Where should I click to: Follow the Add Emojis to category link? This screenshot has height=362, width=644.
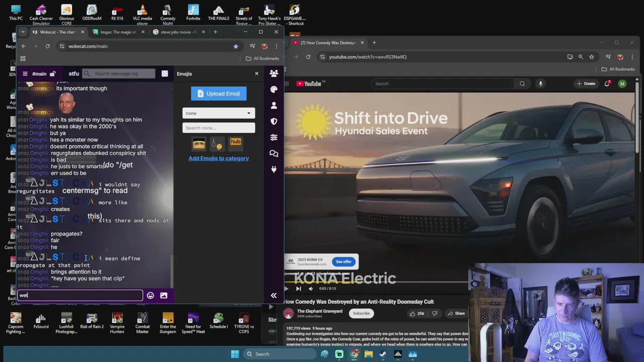(x=218, y=158)
